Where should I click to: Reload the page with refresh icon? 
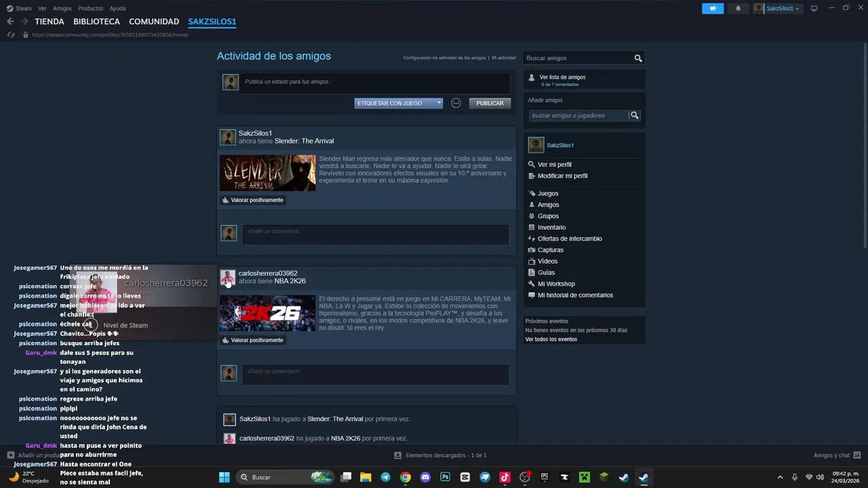[10, 35]
